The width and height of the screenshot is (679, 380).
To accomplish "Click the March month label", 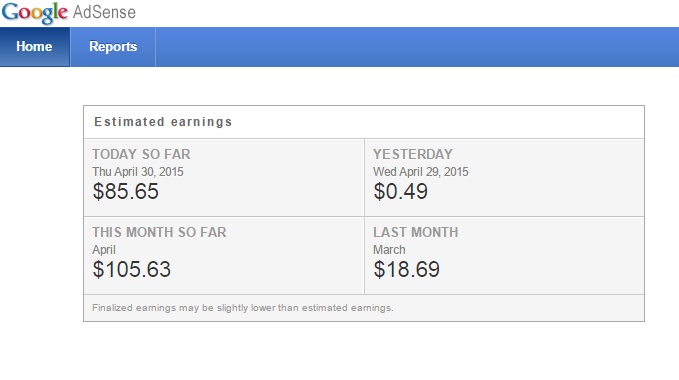I will (389, 250).
